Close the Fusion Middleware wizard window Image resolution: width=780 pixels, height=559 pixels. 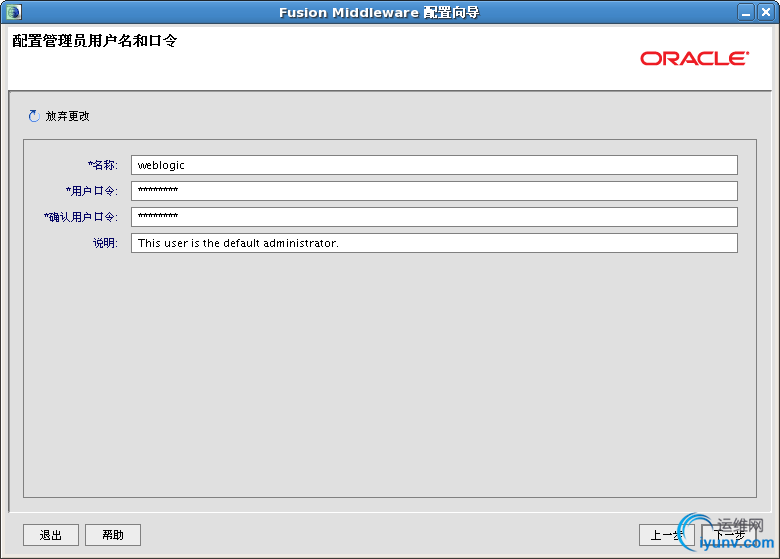(765, 12)
